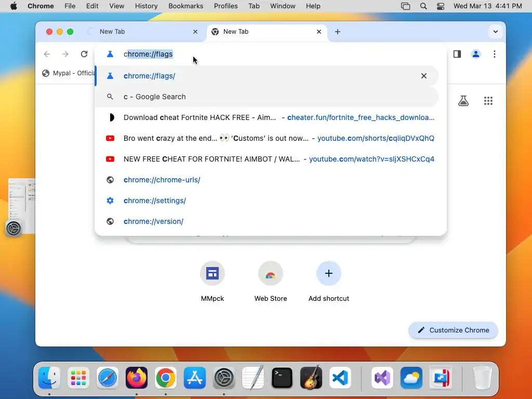532x399 pixels.
Task: Go back to previous page
Action: point(47,54)
